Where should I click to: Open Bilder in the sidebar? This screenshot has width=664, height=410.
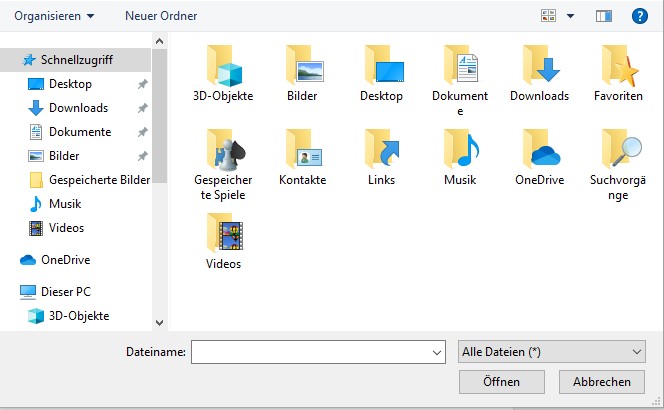click(64, 156)
